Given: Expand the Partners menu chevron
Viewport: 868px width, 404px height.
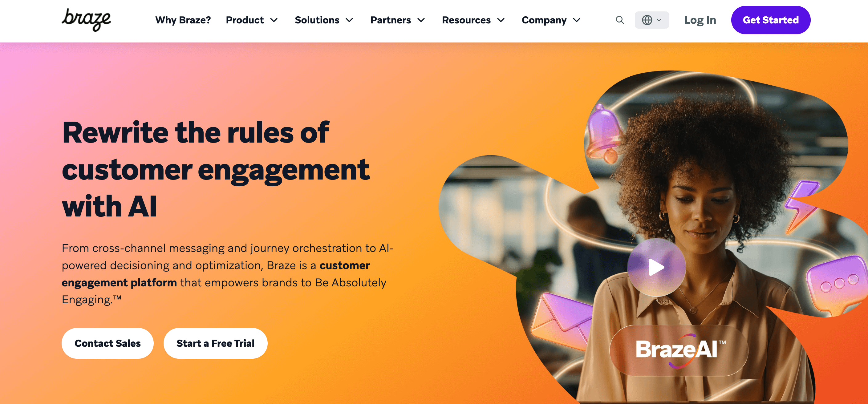Looking at the screenshot, I should pyautogui.click(x=421, y=20).
